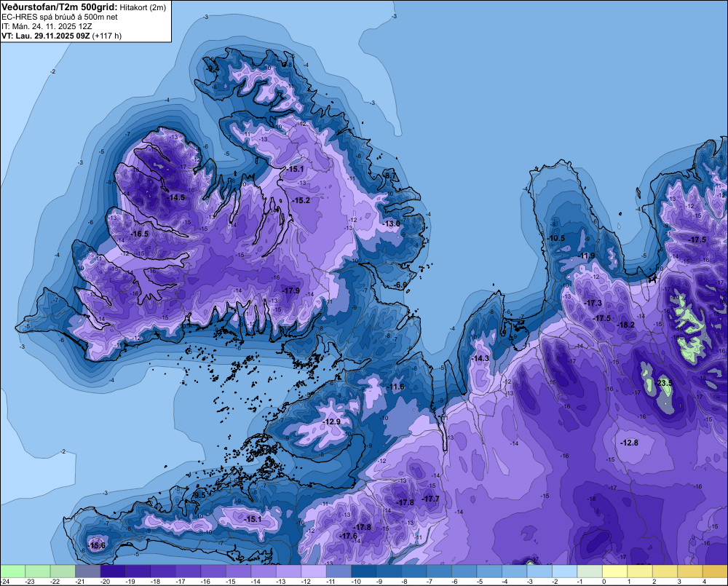Click the "-11" legend scale label
This screenshot has width=728, height=586.
331,582
